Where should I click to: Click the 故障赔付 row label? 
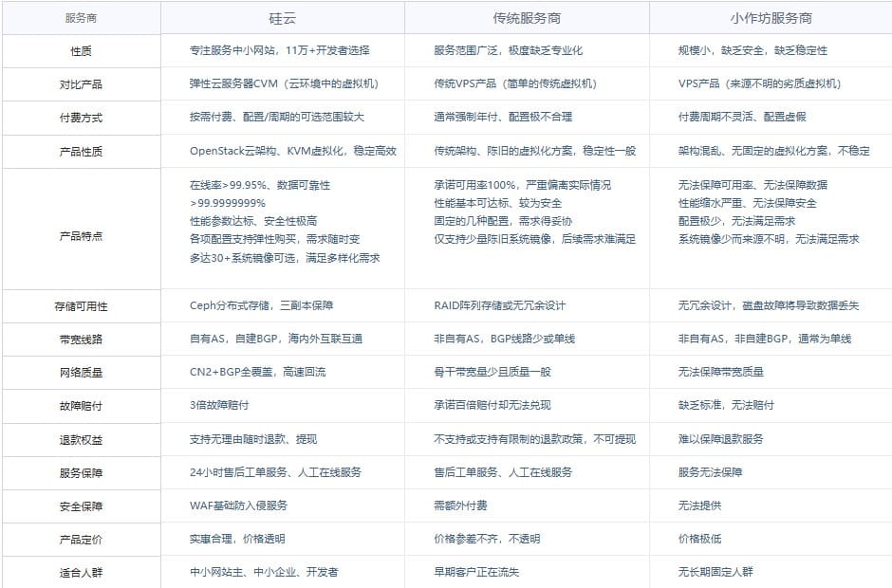(x=83, y=404)
